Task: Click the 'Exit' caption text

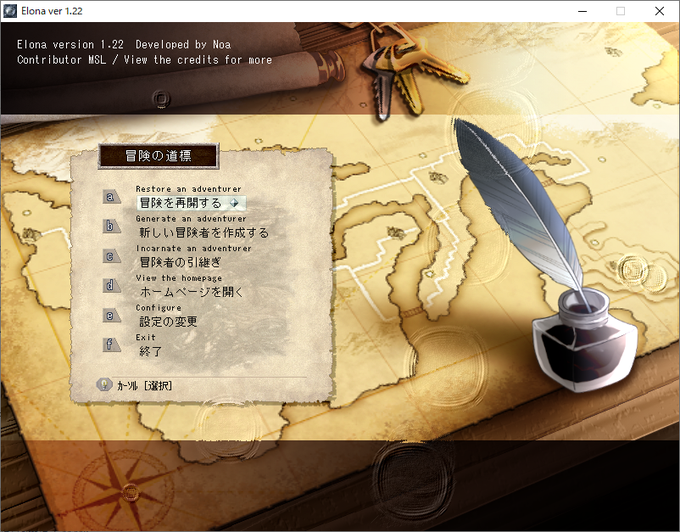Action: pos(145,337)
